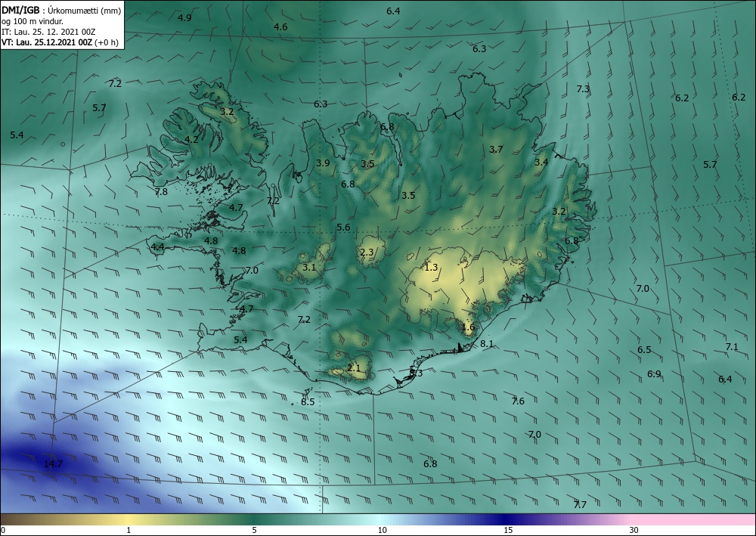The image size is (756, 536).
Task: Click the 7.6 reading south of Iceland
Action: click(518, 401)
